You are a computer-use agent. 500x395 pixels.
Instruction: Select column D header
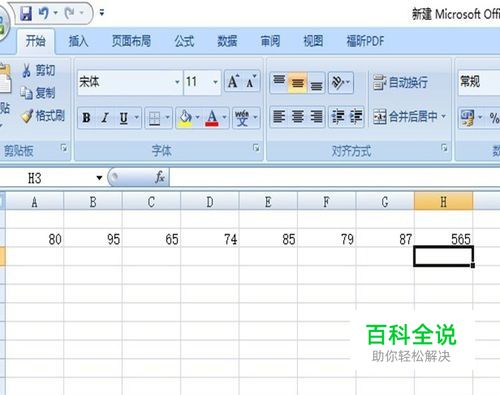[x=210, y=202]
